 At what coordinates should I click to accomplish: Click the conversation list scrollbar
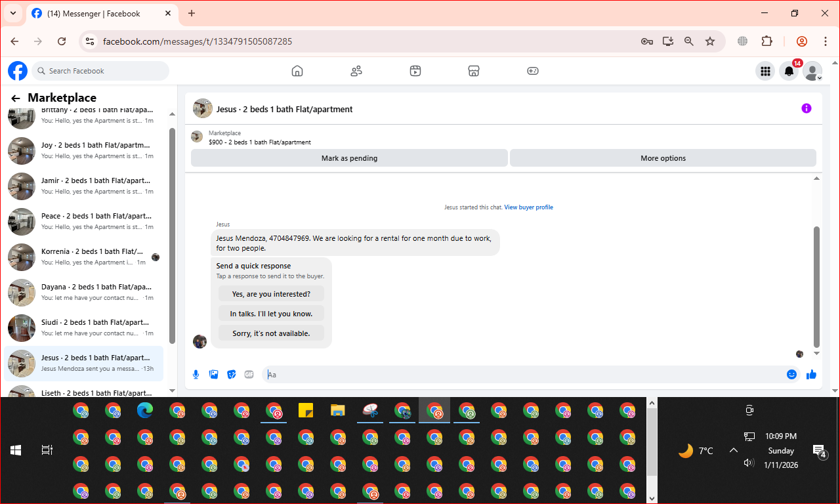pyautogui.click(x=173, y=235)
